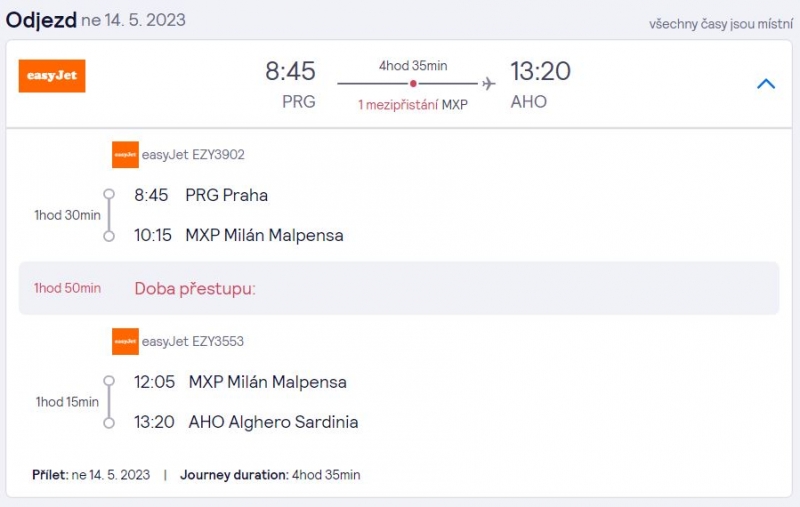This screenshot has width=800, height=507.
Task: Click the Odjezd ne 14. 5. 2023 heading
Action: [96, 20]
